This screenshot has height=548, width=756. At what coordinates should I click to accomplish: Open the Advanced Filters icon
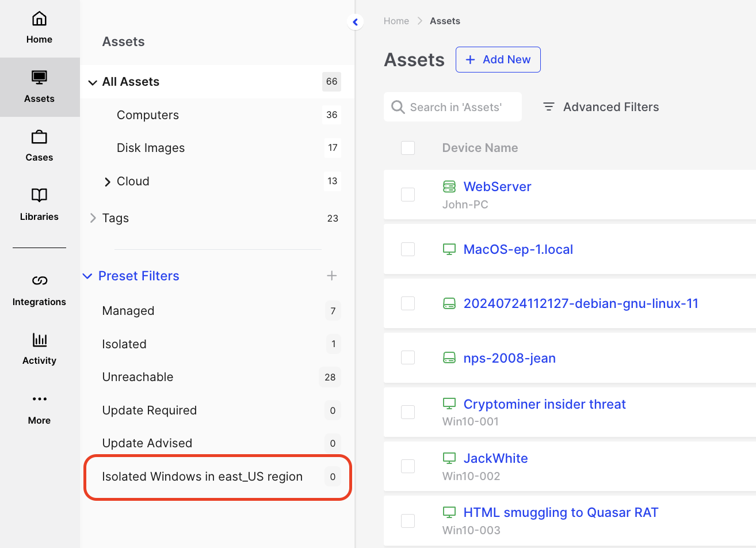tap(549, 107)
